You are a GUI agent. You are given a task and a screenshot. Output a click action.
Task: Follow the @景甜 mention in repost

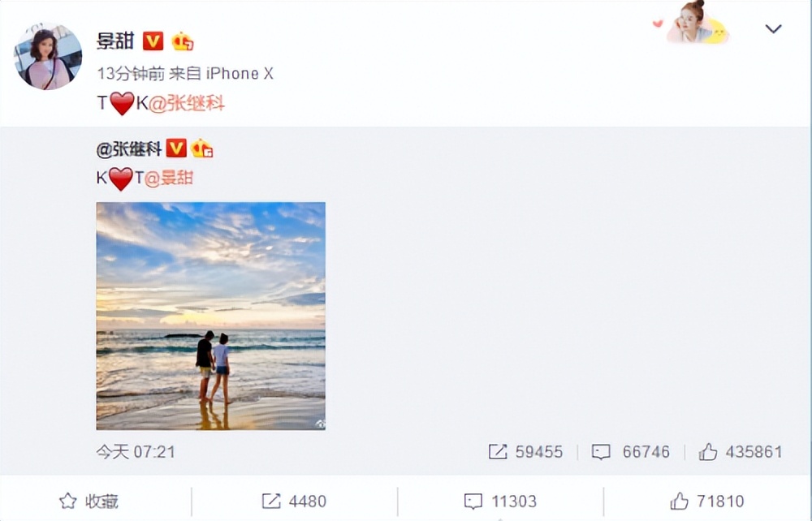pyautogui.click(x=168, y=178)
